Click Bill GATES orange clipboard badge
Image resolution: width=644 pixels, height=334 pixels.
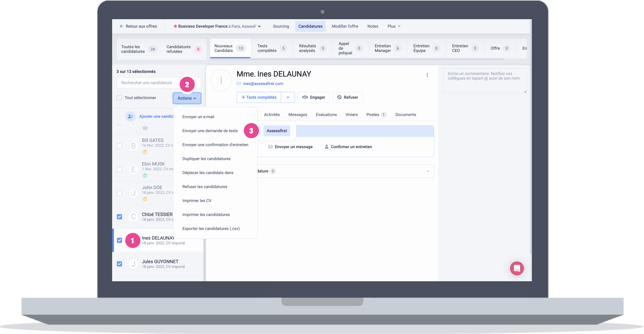(x=145, y=152)
